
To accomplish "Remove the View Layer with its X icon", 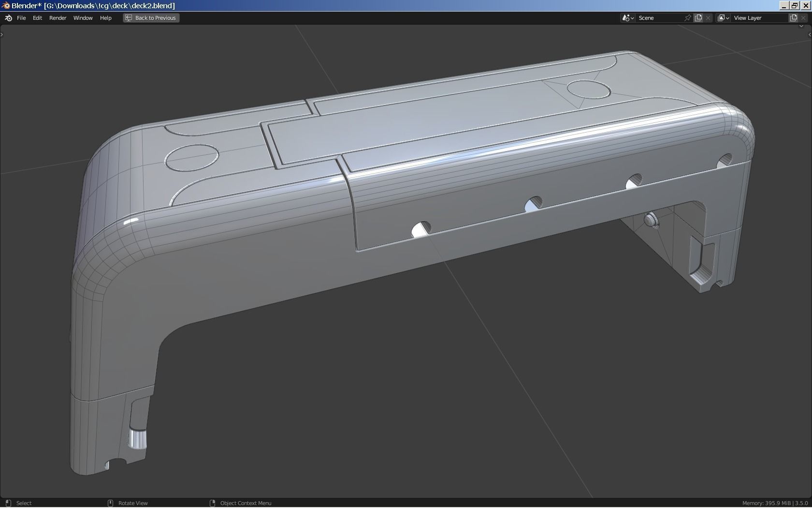I will [803, 18].
